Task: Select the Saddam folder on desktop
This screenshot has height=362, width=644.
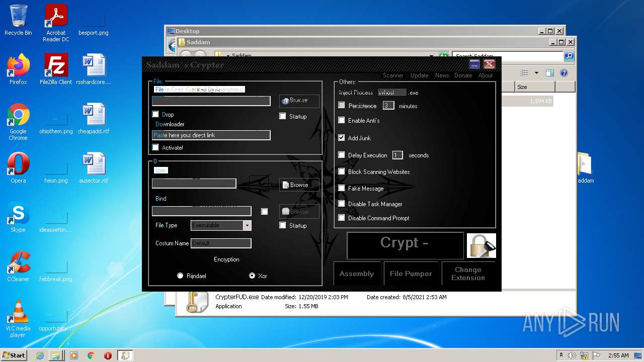Action: pos(585,168)
